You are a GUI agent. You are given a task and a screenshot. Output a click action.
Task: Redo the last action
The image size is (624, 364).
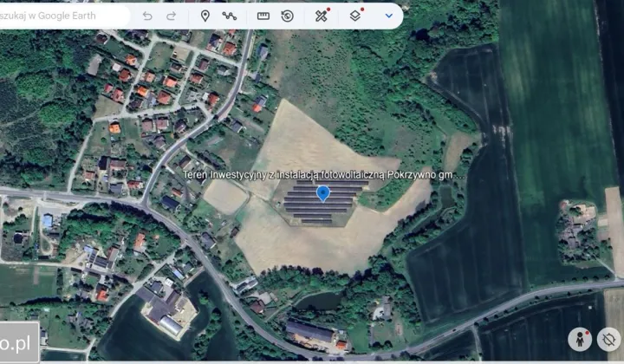point(171,16)
